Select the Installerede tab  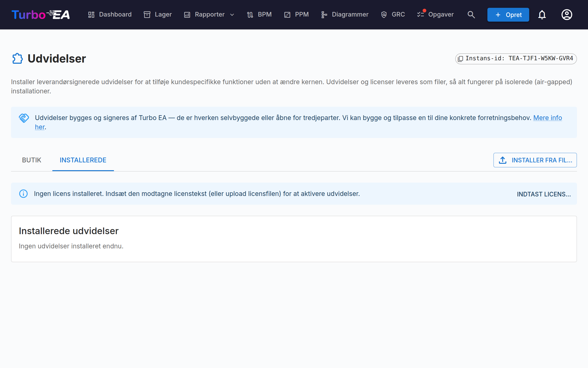pyautogui.click(x=83, y=160)
